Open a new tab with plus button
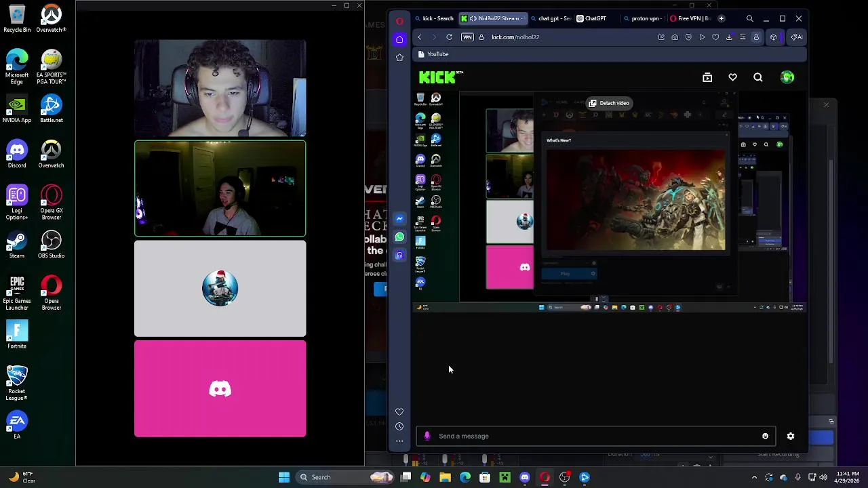The width and height of the screenshot is (868, 488). [x=722, y=18]
